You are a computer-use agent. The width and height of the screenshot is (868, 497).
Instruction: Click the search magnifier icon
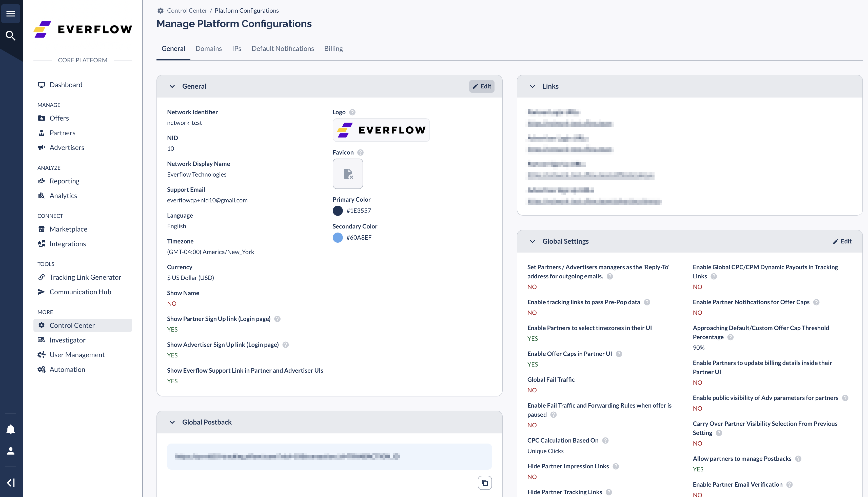11,35
